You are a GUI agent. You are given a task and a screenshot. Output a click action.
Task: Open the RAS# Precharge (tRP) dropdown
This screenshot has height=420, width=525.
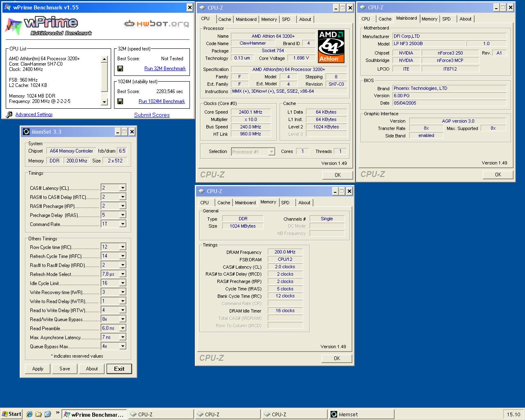pos(122,206)
